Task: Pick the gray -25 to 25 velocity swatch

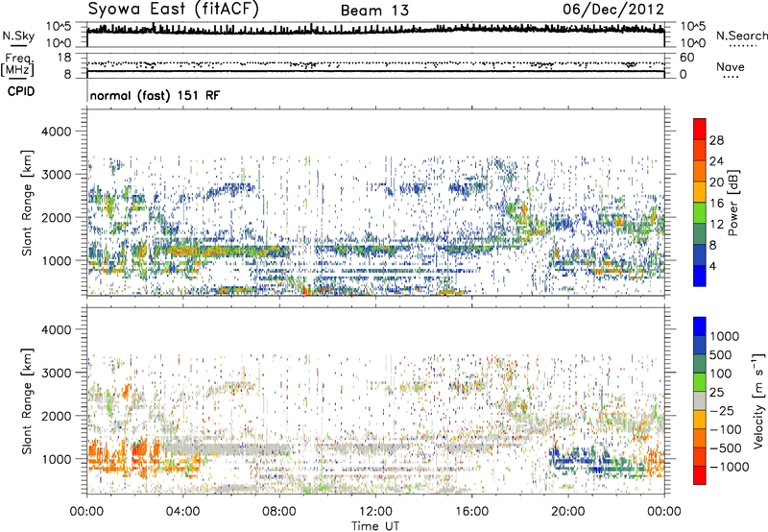Action: tap(700, 400)
